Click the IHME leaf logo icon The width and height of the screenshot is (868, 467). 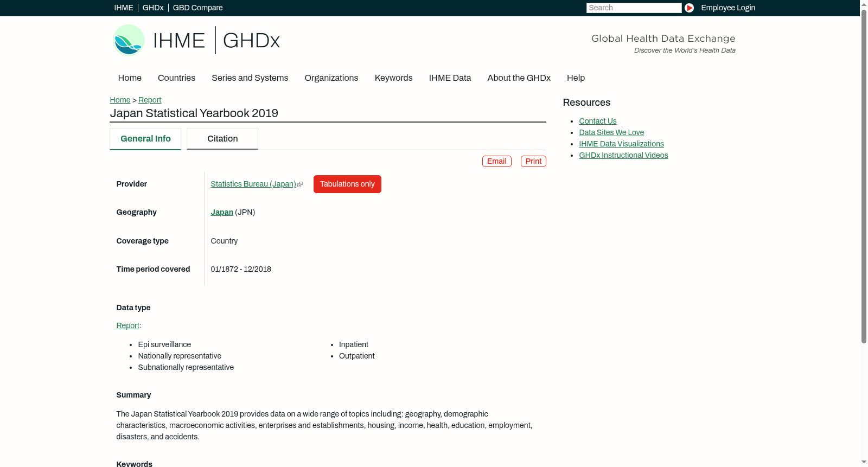click(x=129, y=40)
